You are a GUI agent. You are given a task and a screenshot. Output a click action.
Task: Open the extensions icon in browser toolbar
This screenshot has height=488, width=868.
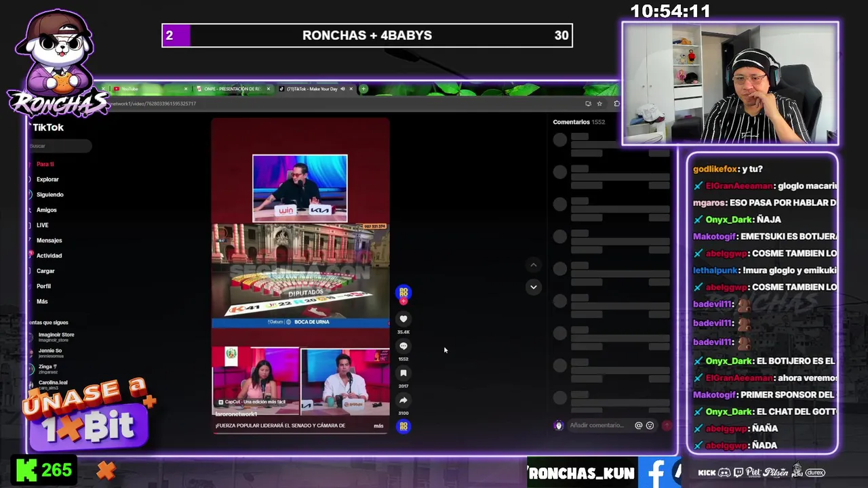(616, 104)
